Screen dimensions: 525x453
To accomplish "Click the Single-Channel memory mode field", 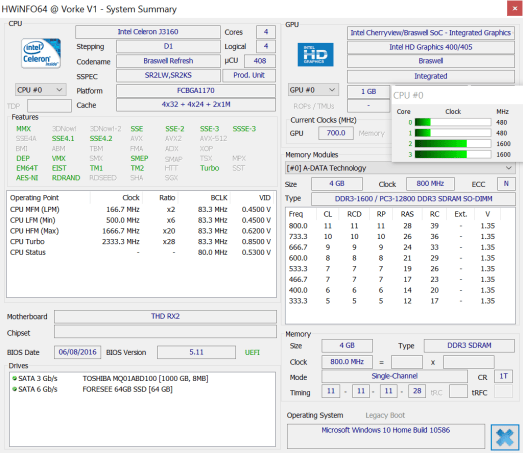I will 394,376.
